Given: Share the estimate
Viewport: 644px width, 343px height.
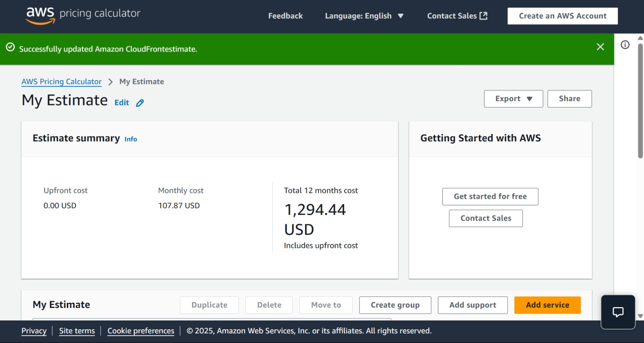Looking at the screenshot, I should tap(569, 99).
